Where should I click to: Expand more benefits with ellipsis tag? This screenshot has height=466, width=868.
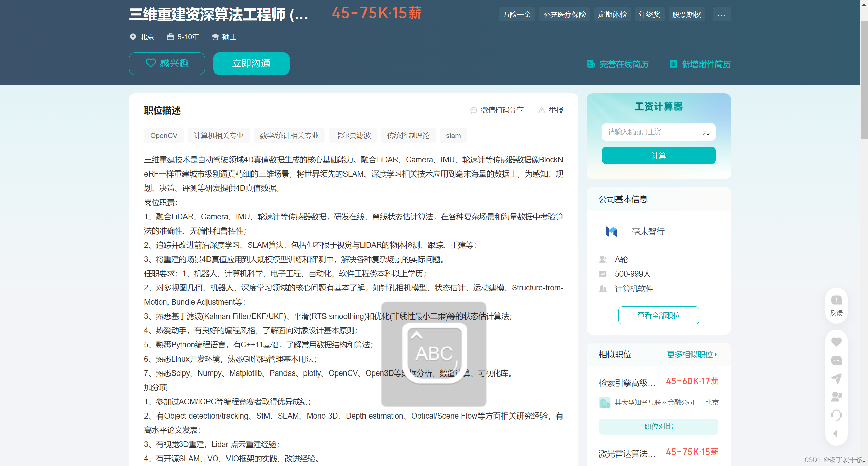click(722, 15)
